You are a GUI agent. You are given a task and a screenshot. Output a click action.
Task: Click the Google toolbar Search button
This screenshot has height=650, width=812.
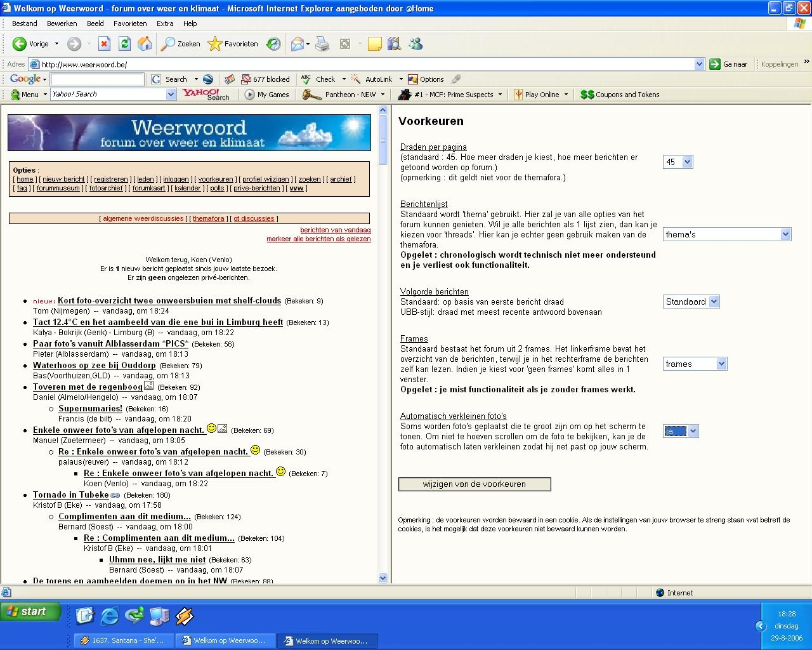(169, 79)
